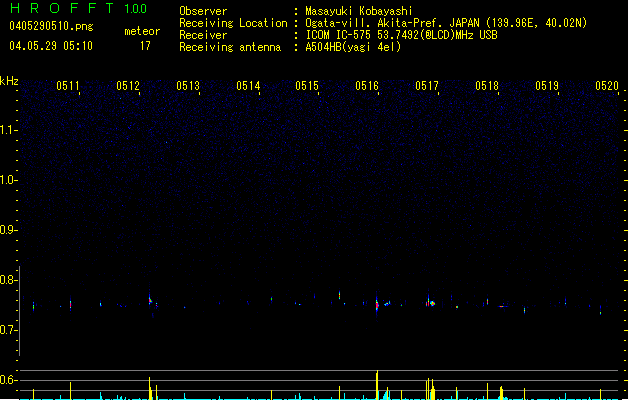Click the Receiver label
629x400 pixels.
point(203,35)
